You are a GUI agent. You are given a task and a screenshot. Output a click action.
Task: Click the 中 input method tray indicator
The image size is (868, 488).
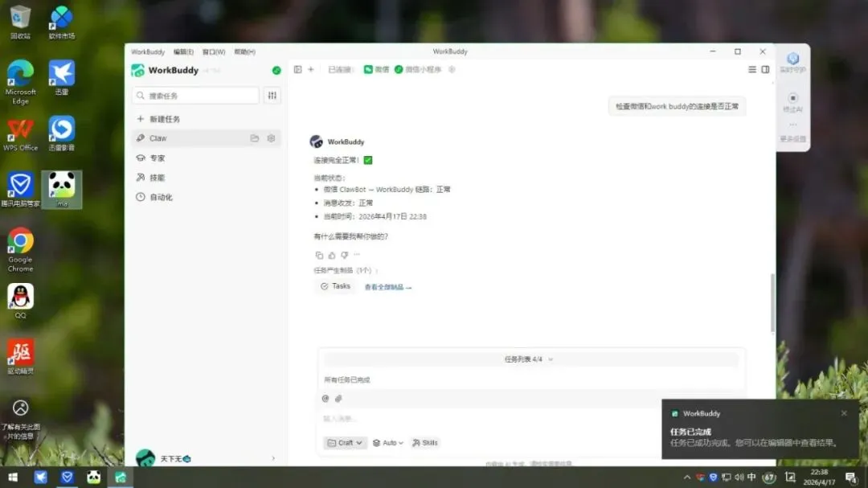click(x=751, y=477)
